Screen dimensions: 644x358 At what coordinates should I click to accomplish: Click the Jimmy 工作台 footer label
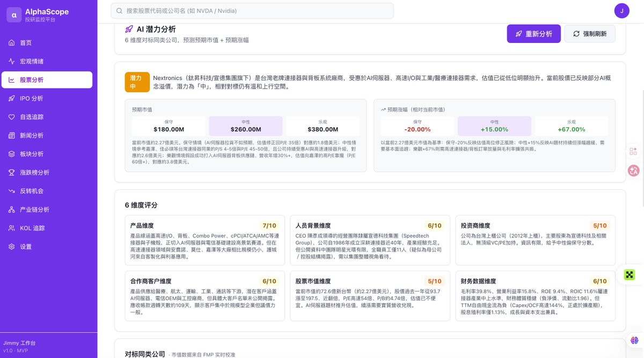point(19,343)
